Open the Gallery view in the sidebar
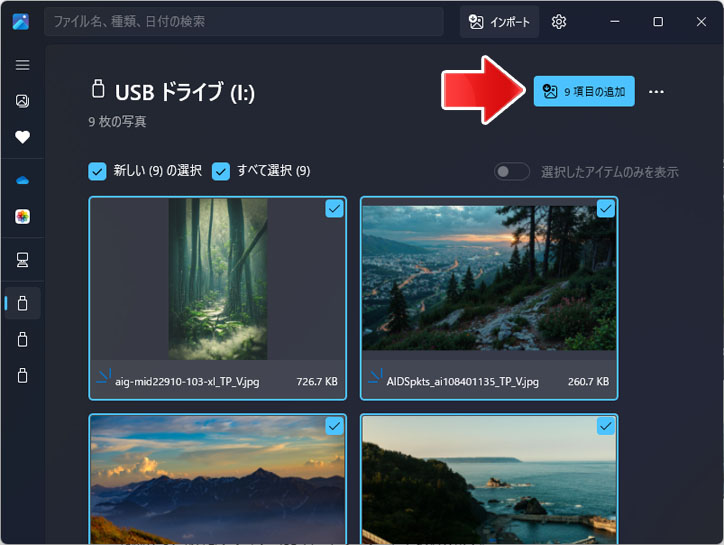Screen dimensions: 724x545 coord(22,101)
